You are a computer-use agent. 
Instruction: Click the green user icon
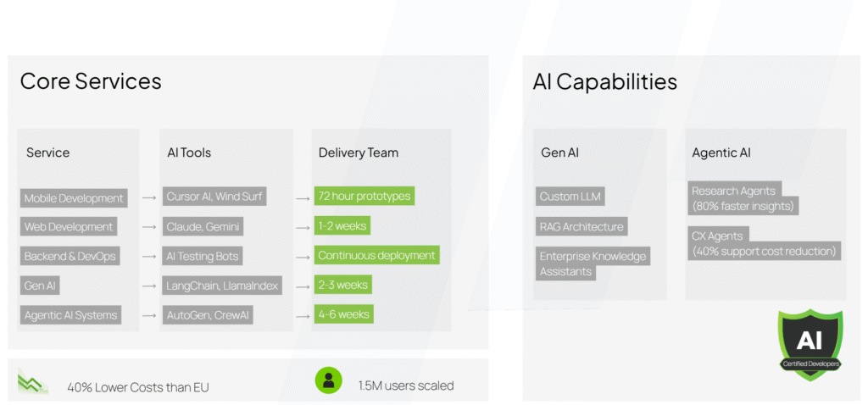pos(328,380)
